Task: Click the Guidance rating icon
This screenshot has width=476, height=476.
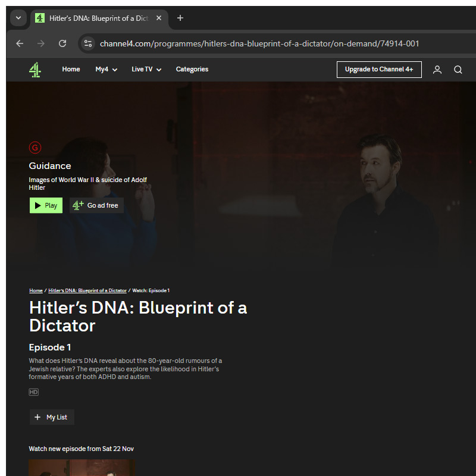Action: (x=35, y=147)
